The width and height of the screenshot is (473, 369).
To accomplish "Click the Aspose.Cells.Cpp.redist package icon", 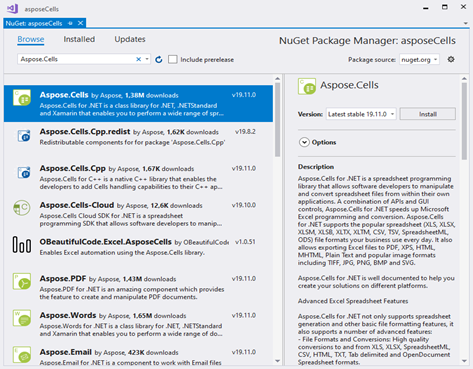I will click(24, 136).
